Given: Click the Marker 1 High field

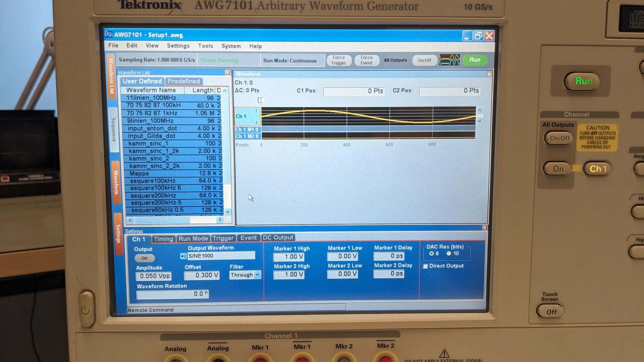Looking at the screenshot, I should pyautogui.click(x=289, y=257).
